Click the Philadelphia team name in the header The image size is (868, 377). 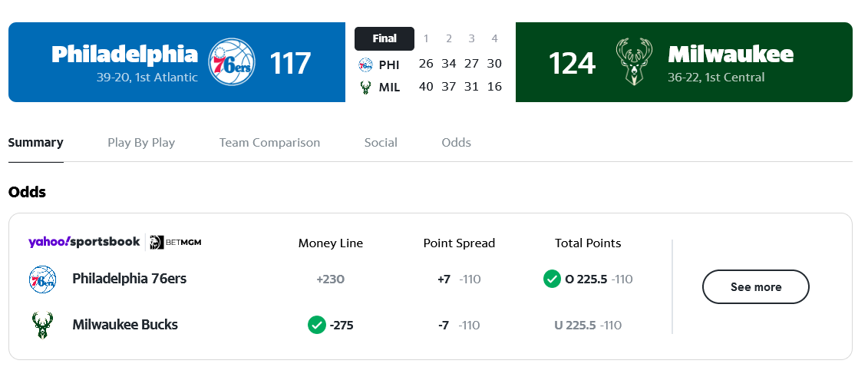124,55
